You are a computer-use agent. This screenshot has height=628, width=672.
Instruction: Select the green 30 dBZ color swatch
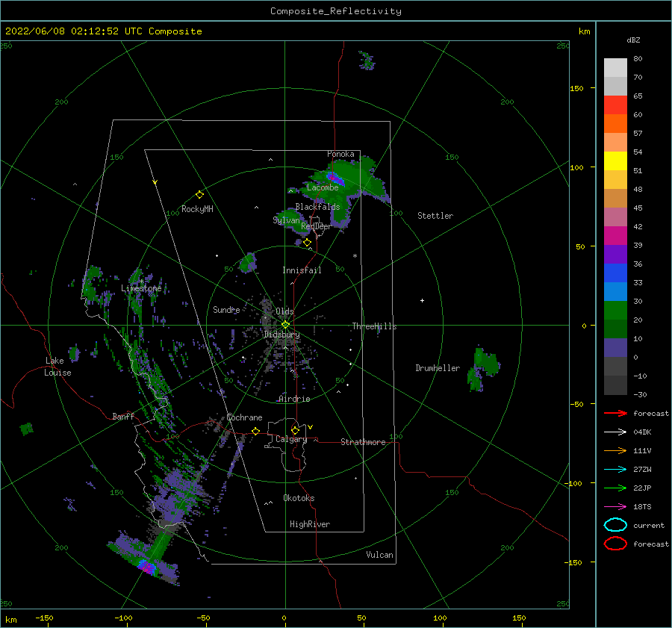pyautogui.click(x=615, y=311)
